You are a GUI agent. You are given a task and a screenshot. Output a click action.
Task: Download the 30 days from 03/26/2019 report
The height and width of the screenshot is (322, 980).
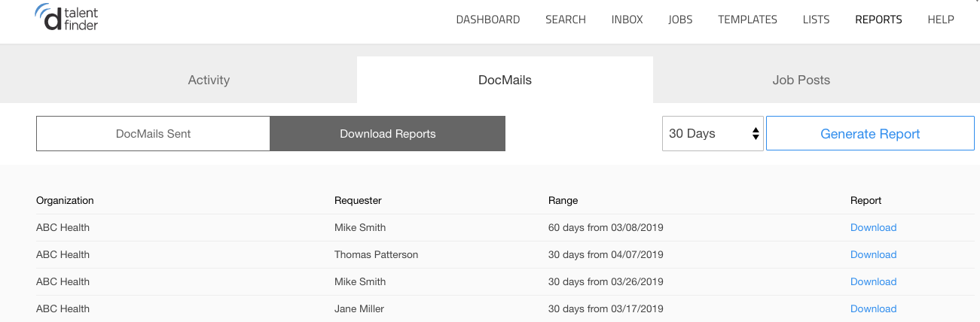click(x=873, y=281)
